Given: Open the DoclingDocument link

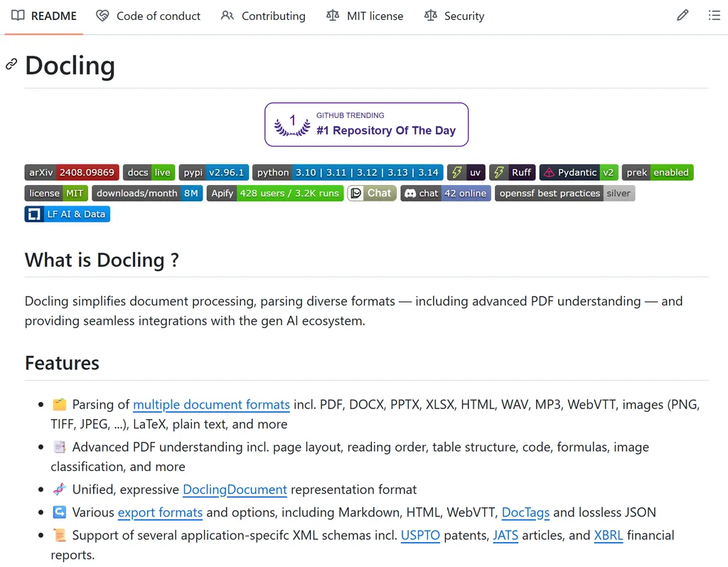Looking at the screenshot, I should tap(235, 490).
